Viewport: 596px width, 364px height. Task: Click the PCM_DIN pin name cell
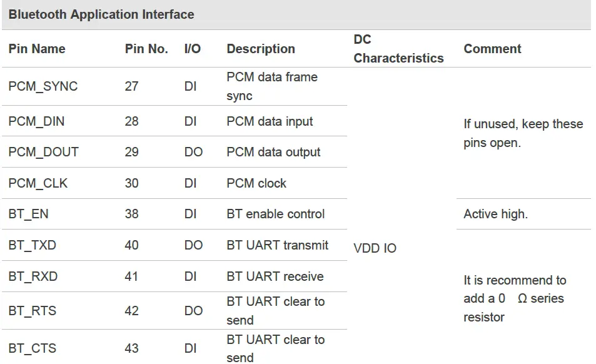click(x=36, y=121)
